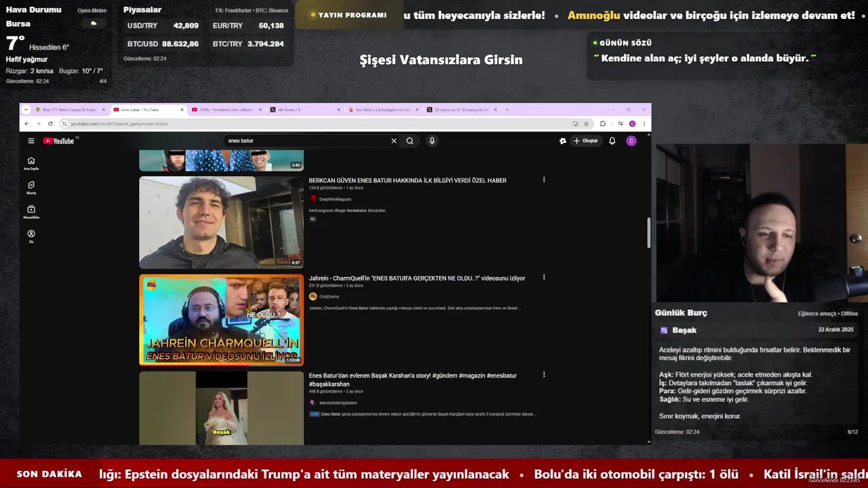This screenshot has width=868, height=488.
Task: Click the sparkle icon beside Oluştur
Action: click(x=563, y=141)
